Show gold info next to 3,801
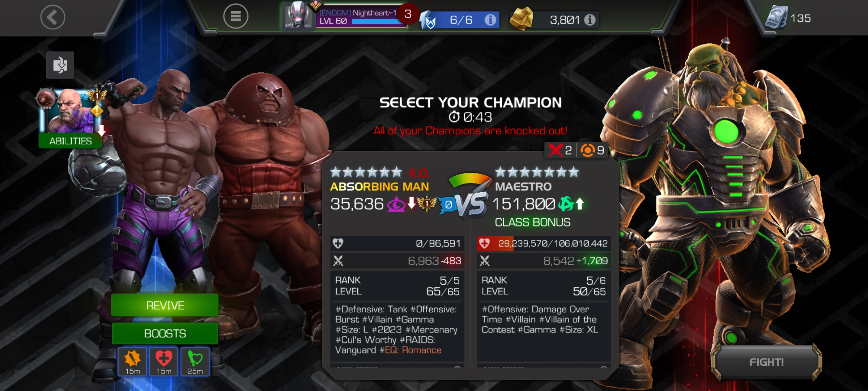Image resolution: width=868 pixels, height=391 pixels. (590, 20)
